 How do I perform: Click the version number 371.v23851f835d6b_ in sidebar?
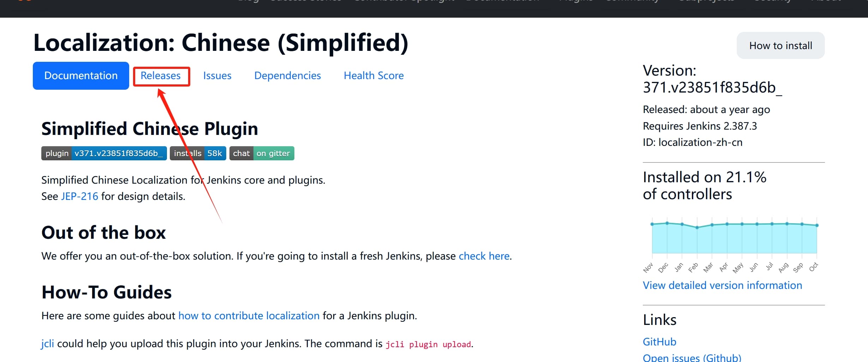[x=712, y=88]
